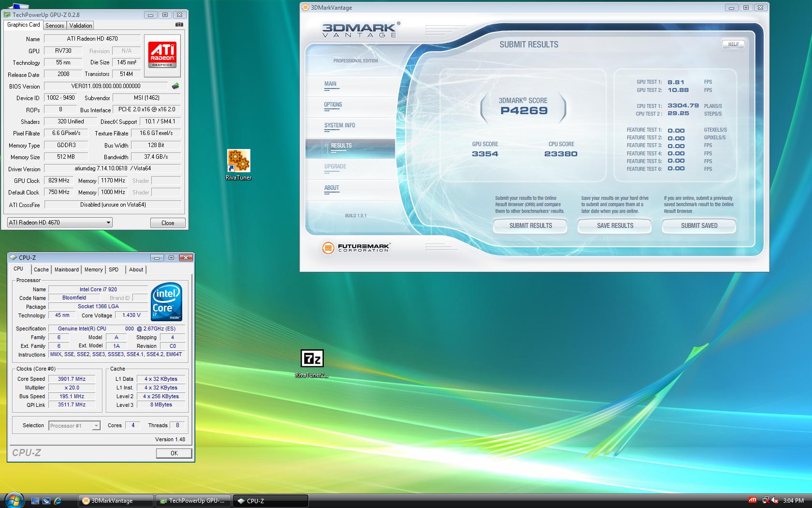Image resolution: width=812 pixels, height=508 pixels.
Task: Click the network status tray icon
Action: coord(766,500)
